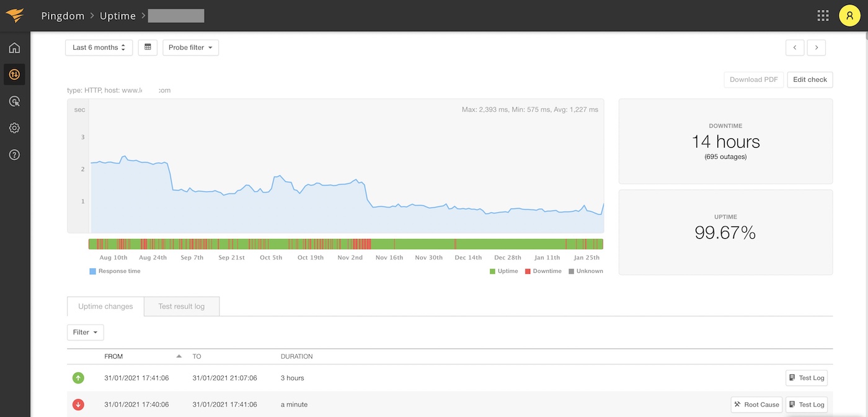
Task: Click the SolarWinds logo icon
Action: click(15, 16)
